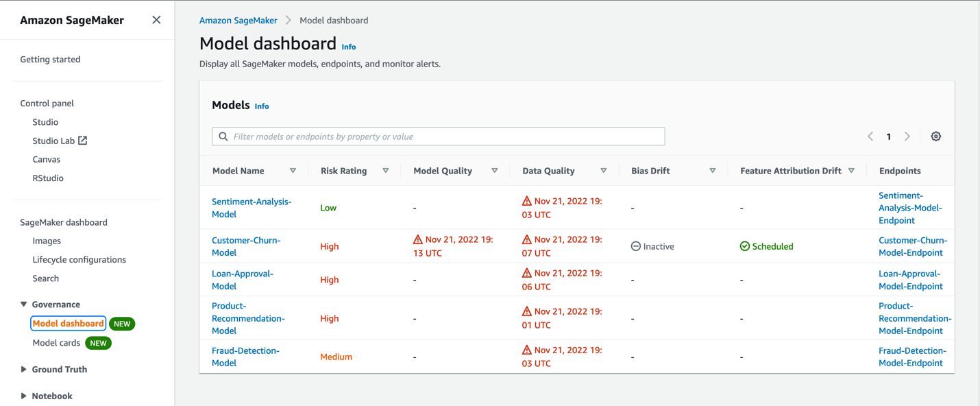
Task: Sort by Data Quality column arrow
Action: coord(604,171)
